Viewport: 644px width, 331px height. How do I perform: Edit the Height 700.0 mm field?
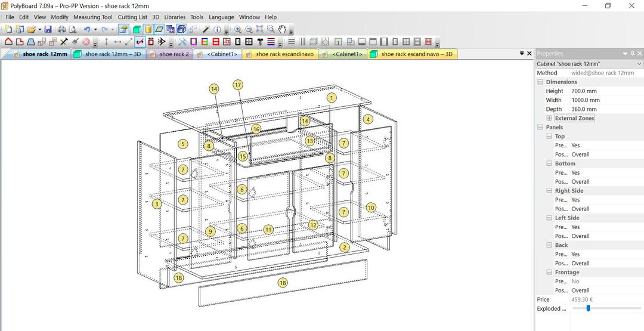[606, 91]
